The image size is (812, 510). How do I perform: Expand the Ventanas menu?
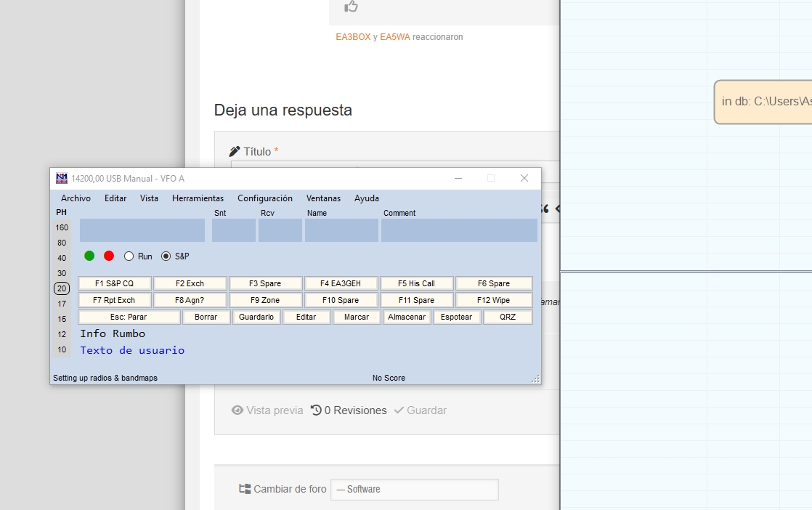click(323, 198)
